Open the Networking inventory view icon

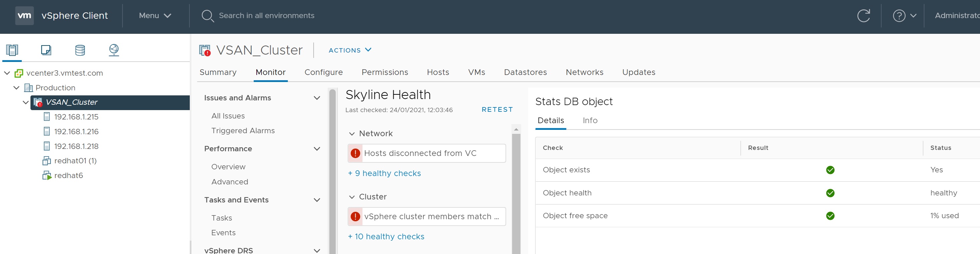coord(114,50)
